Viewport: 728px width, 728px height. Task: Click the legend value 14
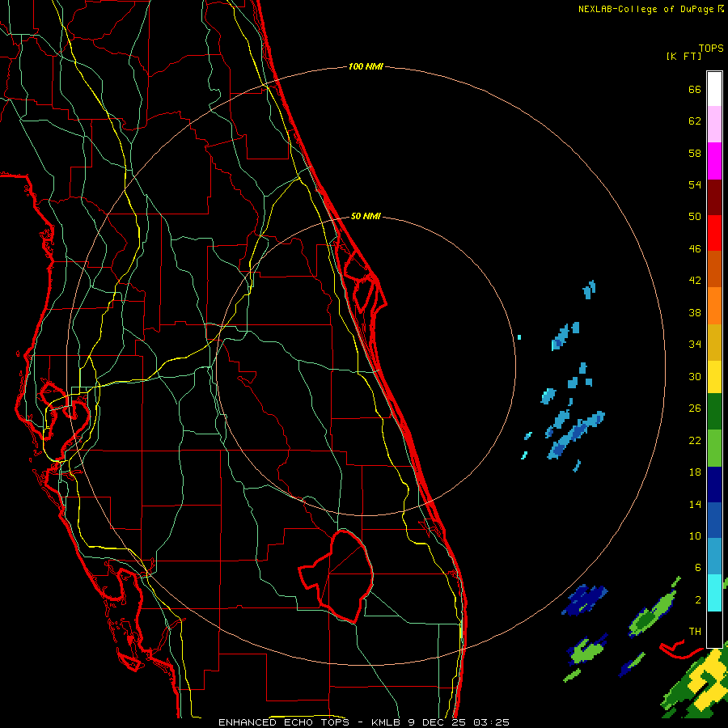[695, 505]
